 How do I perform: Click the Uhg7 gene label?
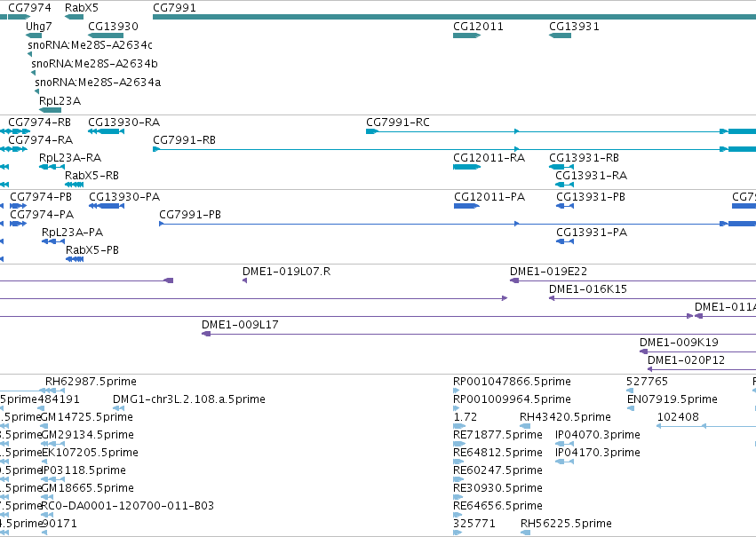click(x=38, y=27)
